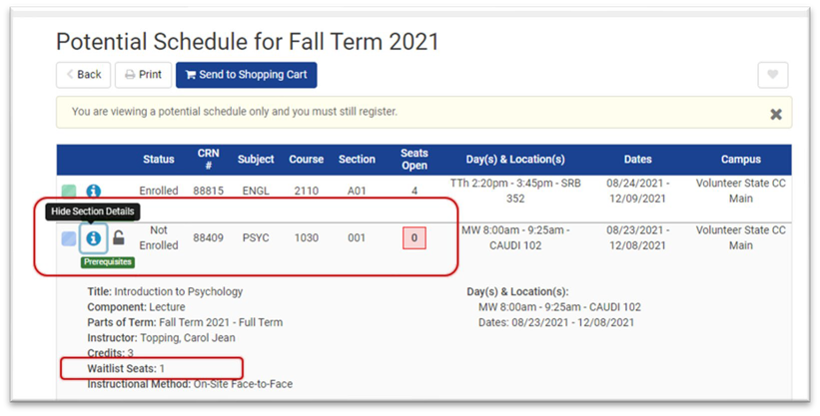Image resolution: width=820 pixels, height=416 pixels.
Task: Dismiss the potential schedule notice banner
Action: tap(775, 114)
